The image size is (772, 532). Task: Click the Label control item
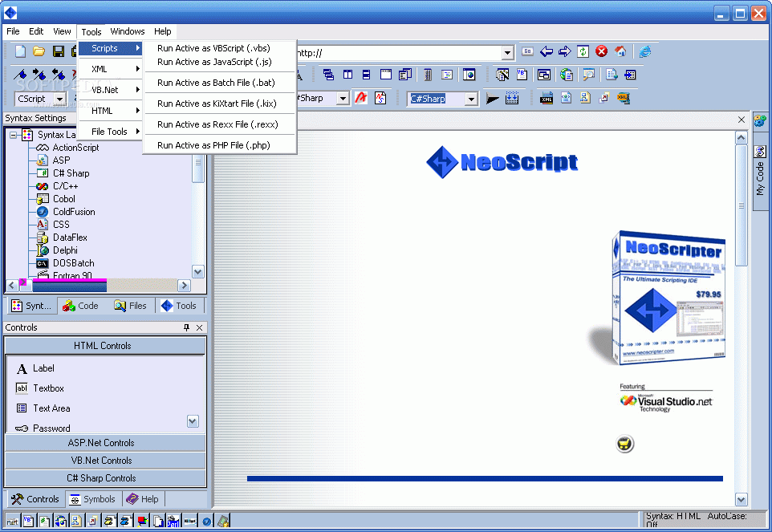[x=35, y=368]
